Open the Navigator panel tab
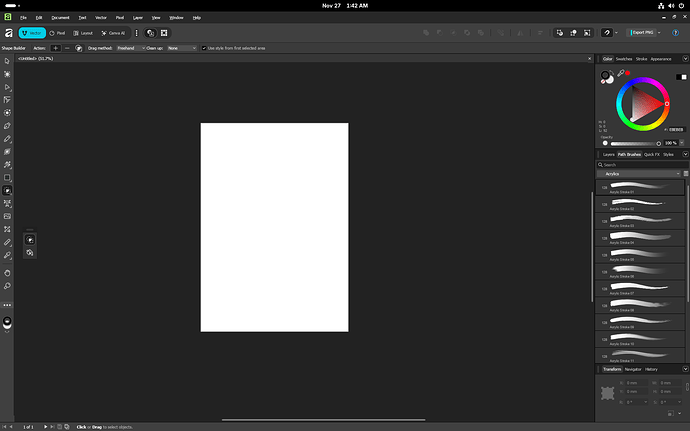690x431 pixels. tap(633, 369)
